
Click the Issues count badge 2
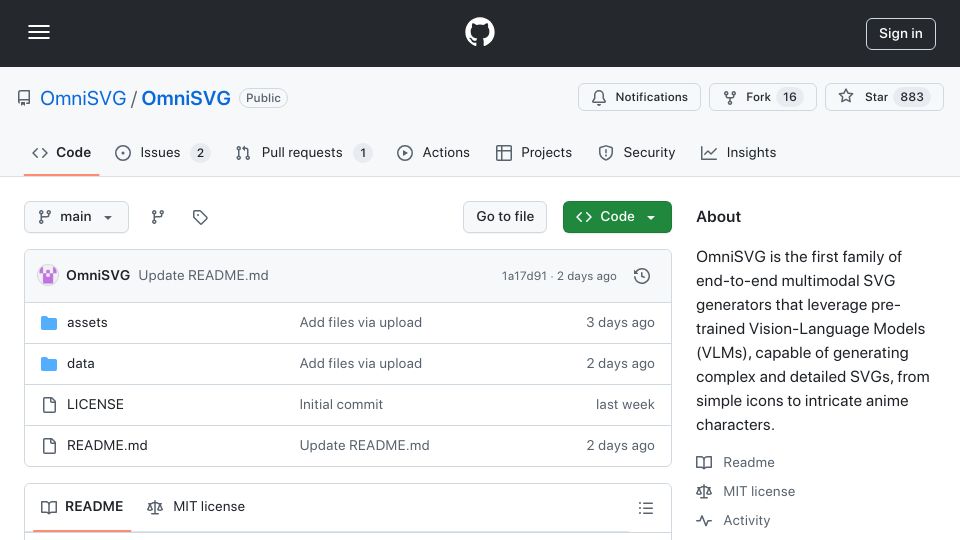[x=200, y=153]
